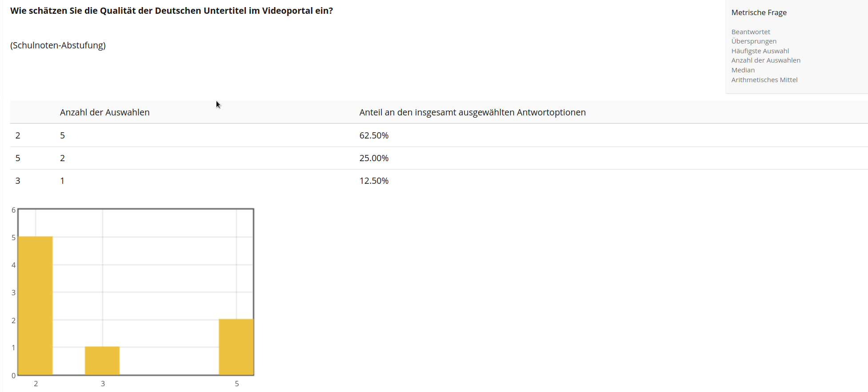The height and width of the screenshot is (392, 868).
Task: Select "Beantwortet" in the sidebar
Action: [x=751, y=32]
